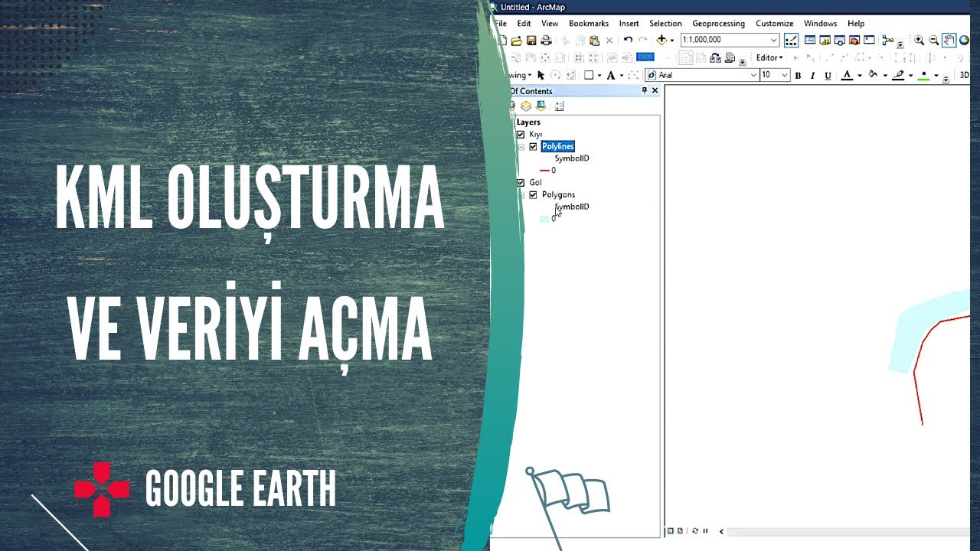Screen dimensions: 980x551
Task: Undo the last action
Action: pos(628,40)
